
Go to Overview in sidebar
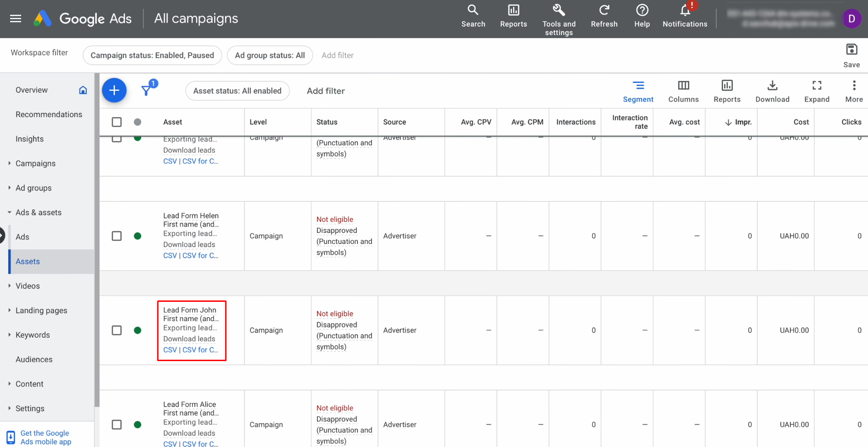(32, 90)
